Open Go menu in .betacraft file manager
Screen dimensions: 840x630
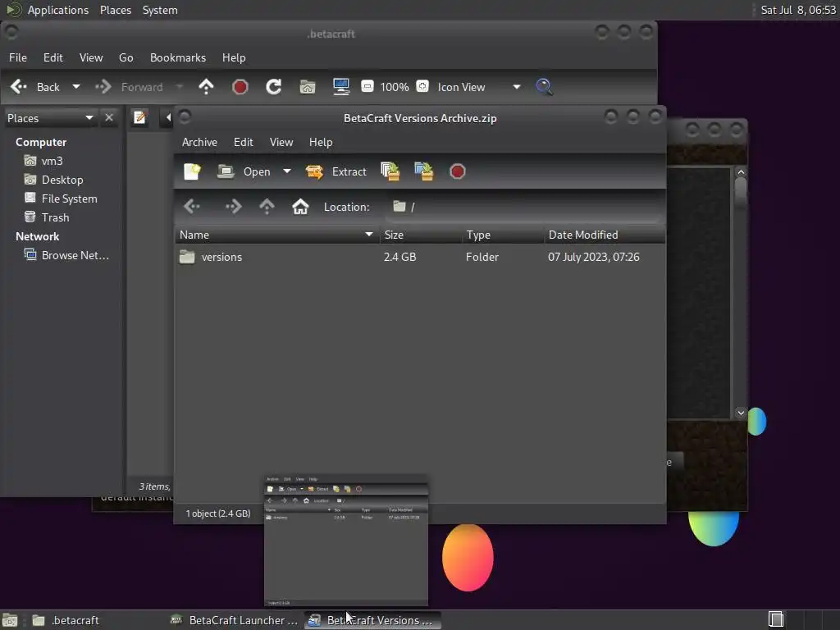pos(126,57)
